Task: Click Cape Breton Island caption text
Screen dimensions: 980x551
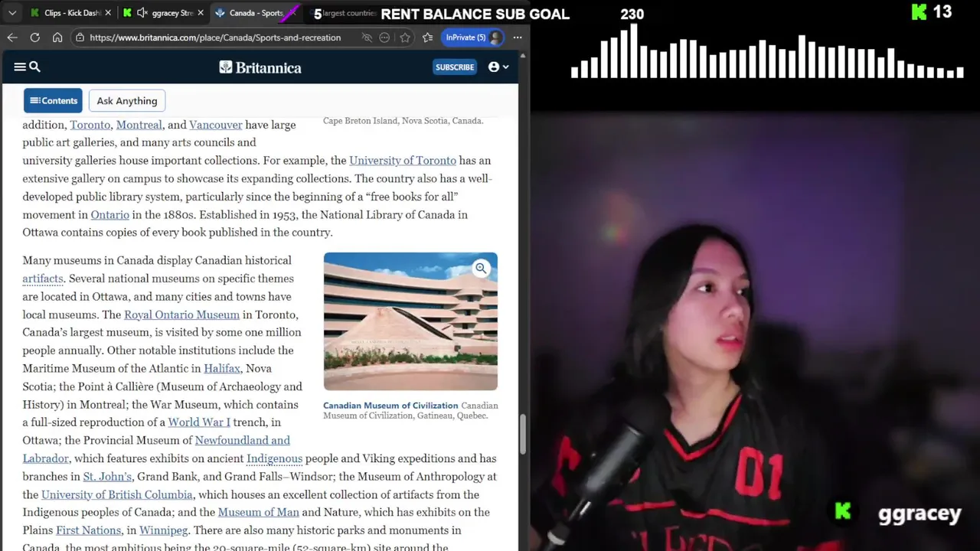Action: point(403,121)
